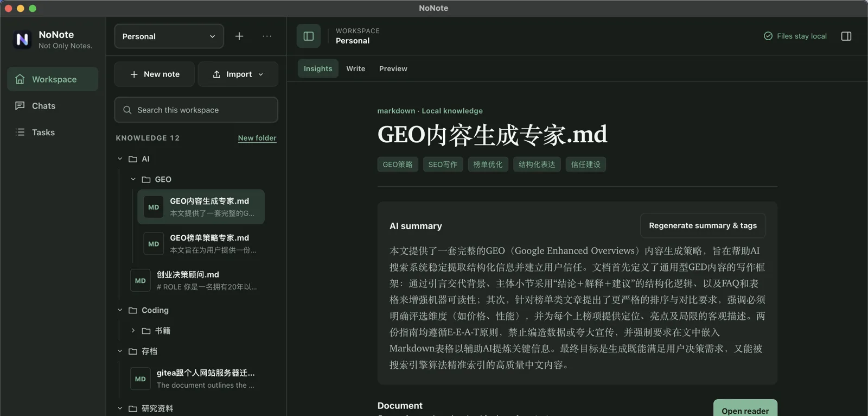This screenshot has height=416, width=868.
Task: Switch to the Preview tab
Action: (x=393, y=68)
